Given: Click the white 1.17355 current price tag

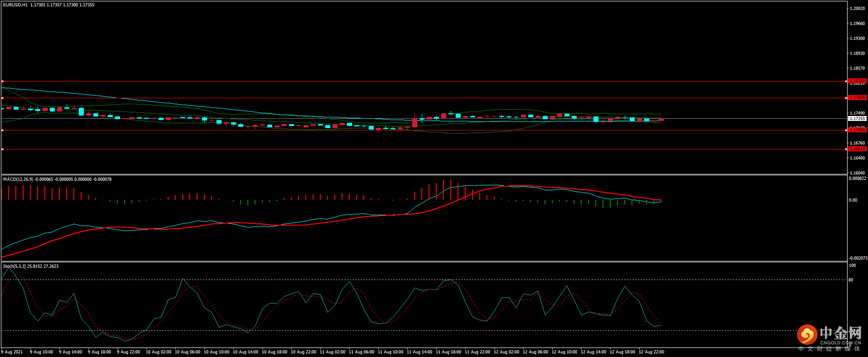Looking at the screenshot, I should [857, 119].
